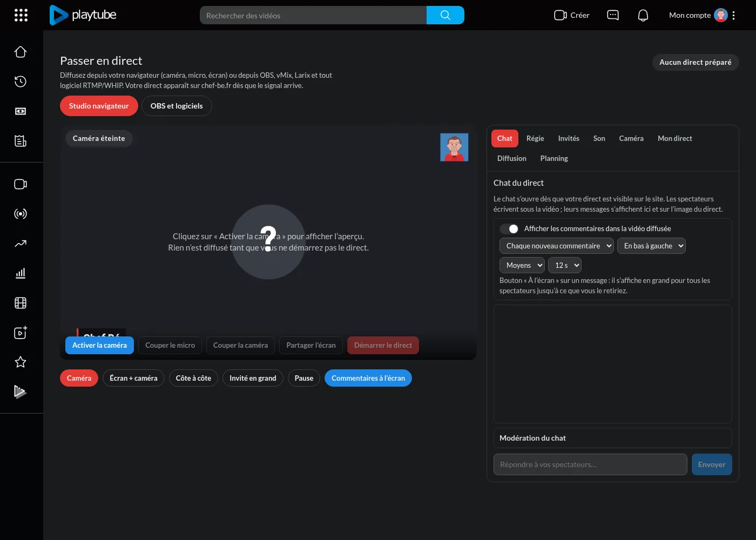The width and height of the screenshot is (756, 540).
Task: Click the search videos input field
Action: (313, 15)
